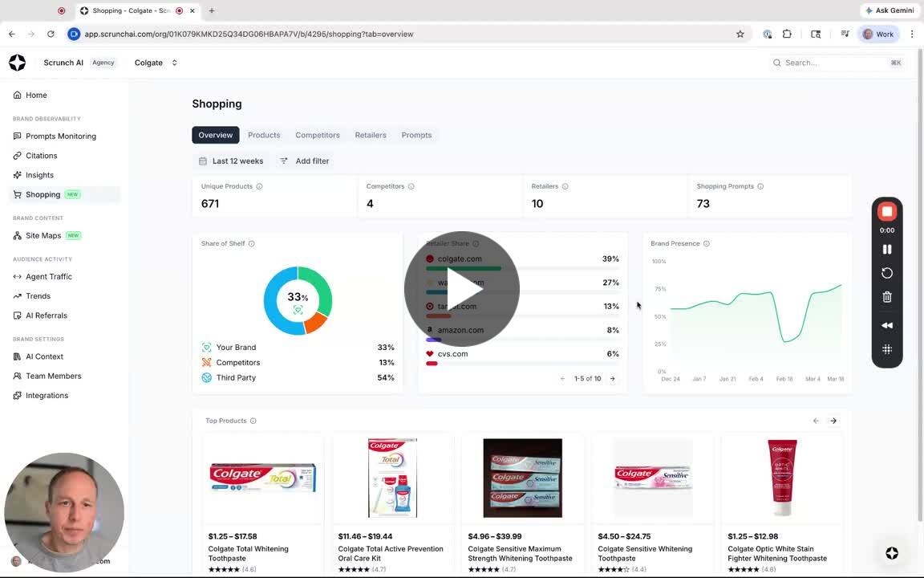Open Prompts Monitoring in the sidebar

coord(60,136)
